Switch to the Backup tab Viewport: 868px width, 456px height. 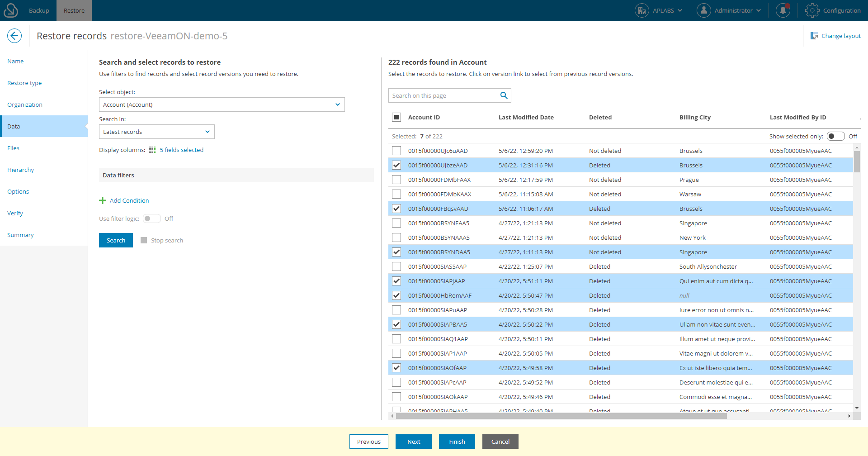pyautogui.click(x=39, y=10)
